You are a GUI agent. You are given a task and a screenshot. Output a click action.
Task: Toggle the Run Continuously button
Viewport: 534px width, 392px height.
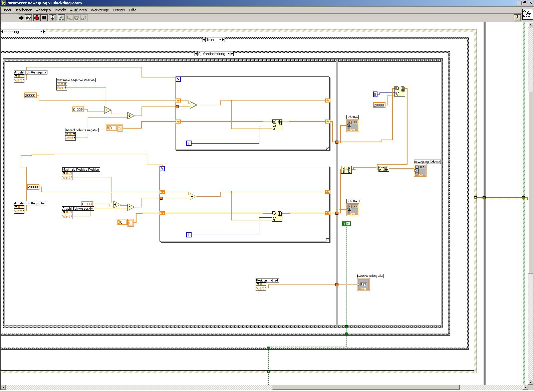coord(29,18)
